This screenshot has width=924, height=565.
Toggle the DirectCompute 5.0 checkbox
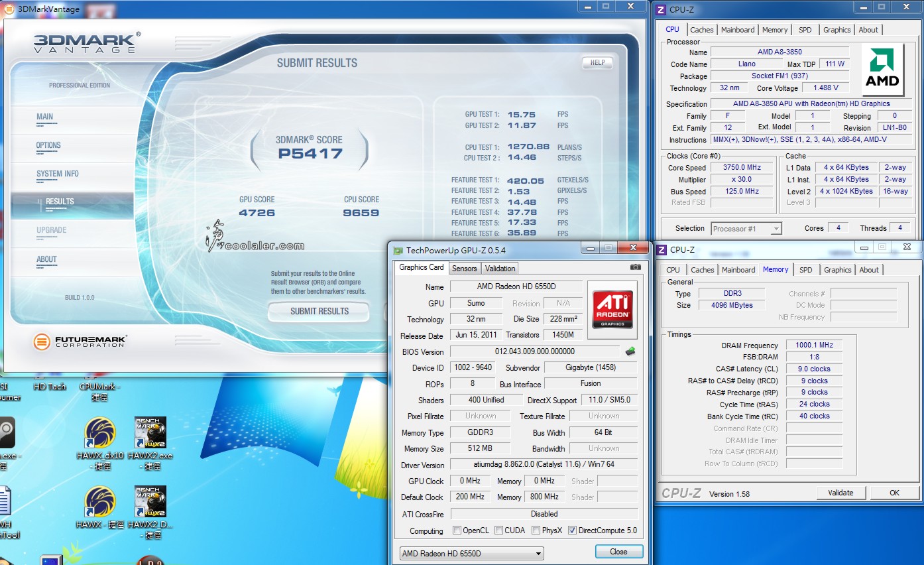[x=572, y=531]
